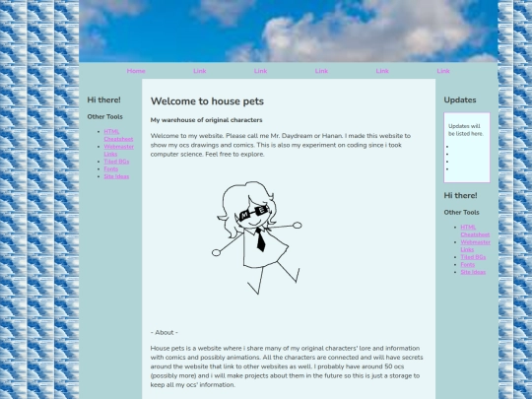532x399 pixels.
Task: Click the cloudy sky banner image
Action: click(x=289, y=31)
